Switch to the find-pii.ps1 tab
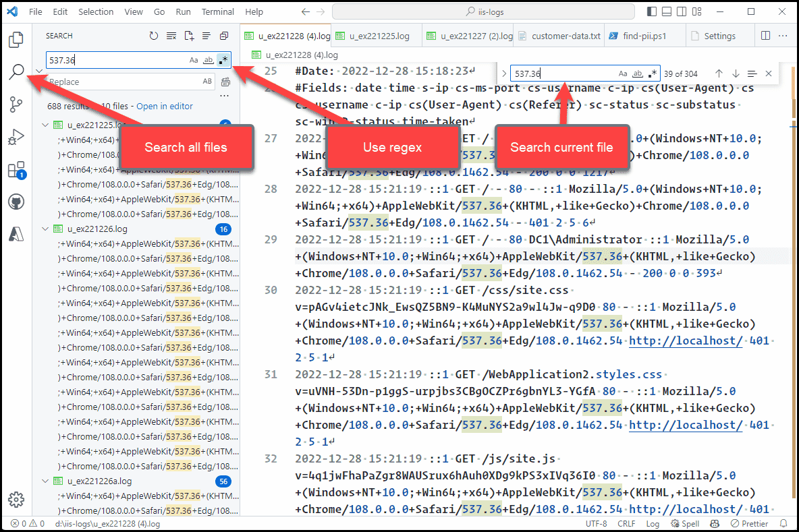The image size is (799, 532). click(643, 35)
